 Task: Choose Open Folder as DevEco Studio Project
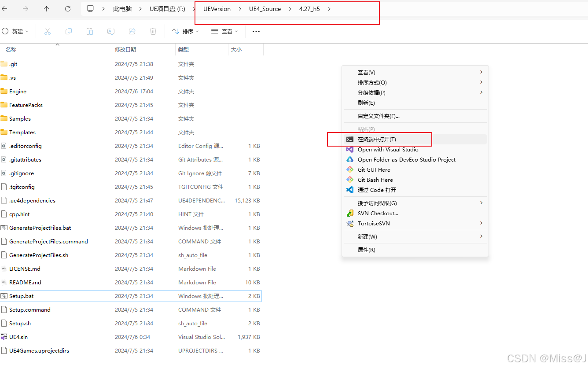[415, 159]
